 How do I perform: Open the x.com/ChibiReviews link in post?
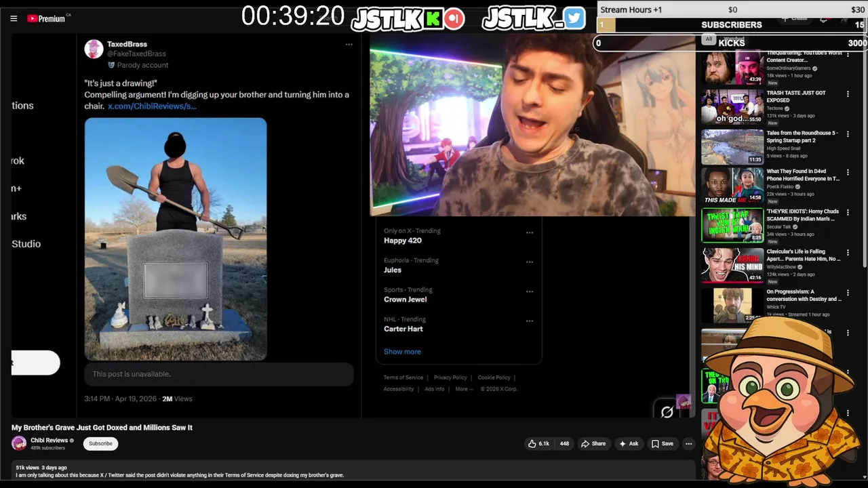(152, 106)
